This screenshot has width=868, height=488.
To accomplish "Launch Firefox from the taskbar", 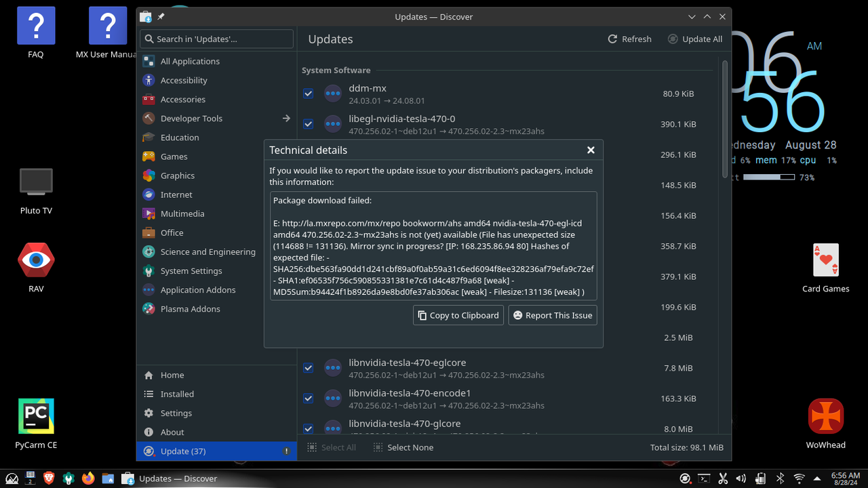I will pos(88,479).
